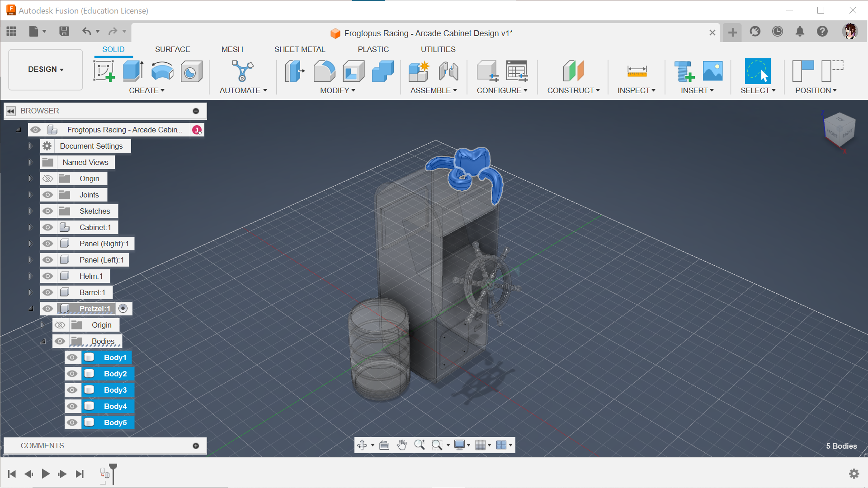This screenshot has width=868, height=488.
Task: Toggle visibility of Body4
Action: coord(72,406)
